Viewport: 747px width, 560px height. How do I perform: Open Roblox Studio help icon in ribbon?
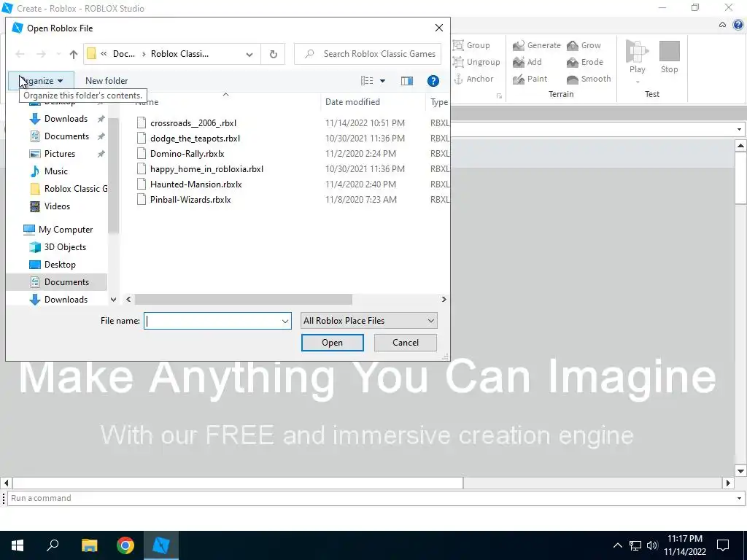click(738, 25)
